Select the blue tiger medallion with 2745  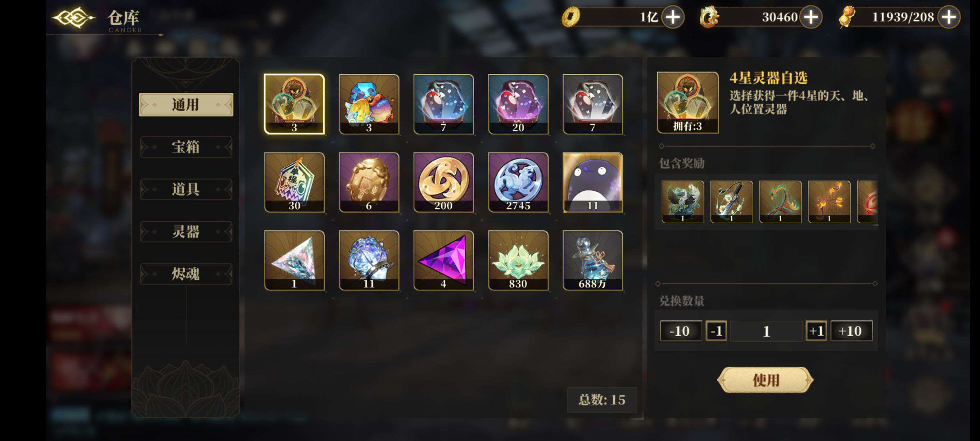pos(518,182)
